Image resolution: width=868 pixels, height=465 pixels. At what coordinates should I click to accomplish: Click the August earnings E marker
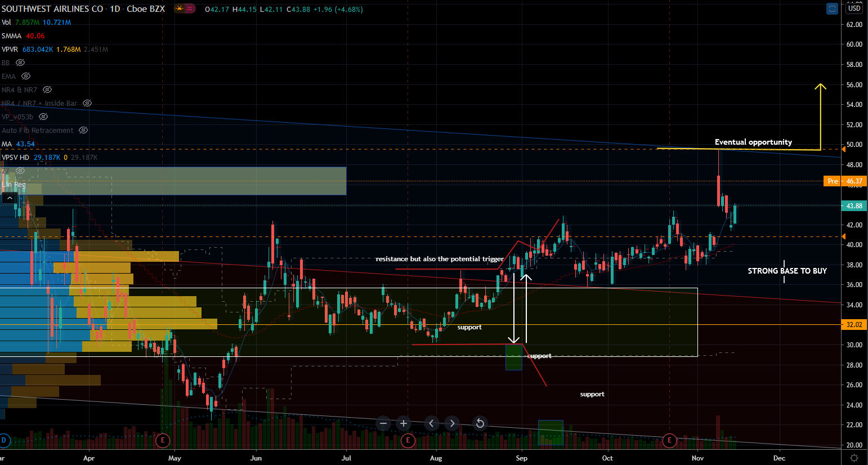coord(408,440)
